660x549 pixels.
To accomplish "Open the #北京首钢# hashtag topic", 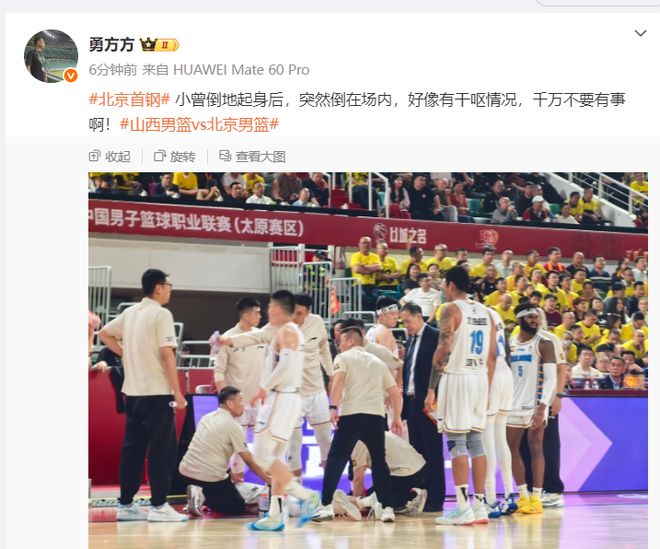I will pos(130,100).
